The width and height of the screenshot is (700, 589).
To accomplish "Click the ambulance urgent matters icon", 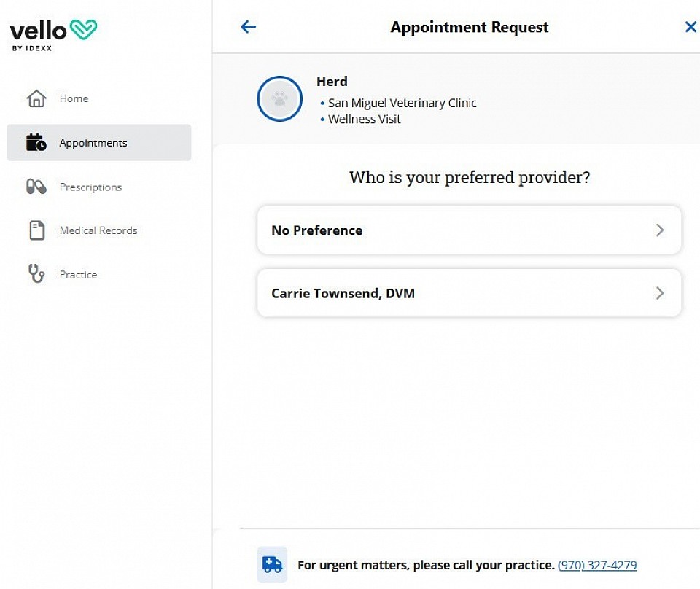I will coord(272,564).
